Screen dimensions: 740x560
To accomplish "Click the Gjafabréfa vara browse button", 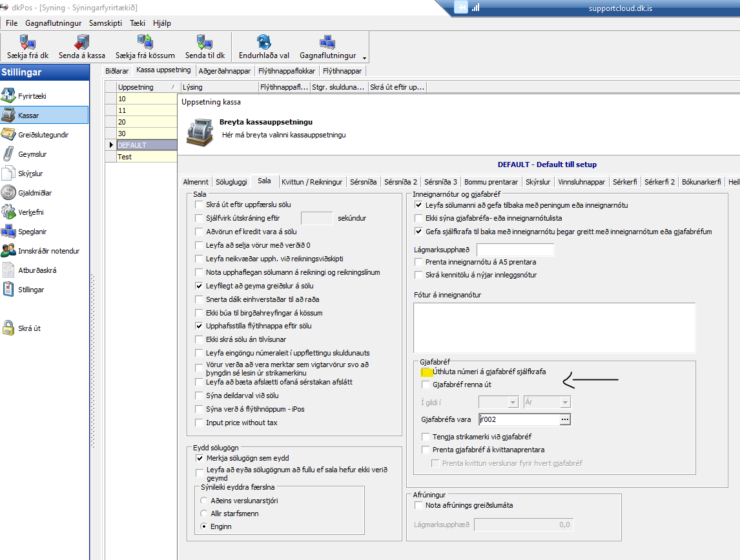I will tap(566, 419).
